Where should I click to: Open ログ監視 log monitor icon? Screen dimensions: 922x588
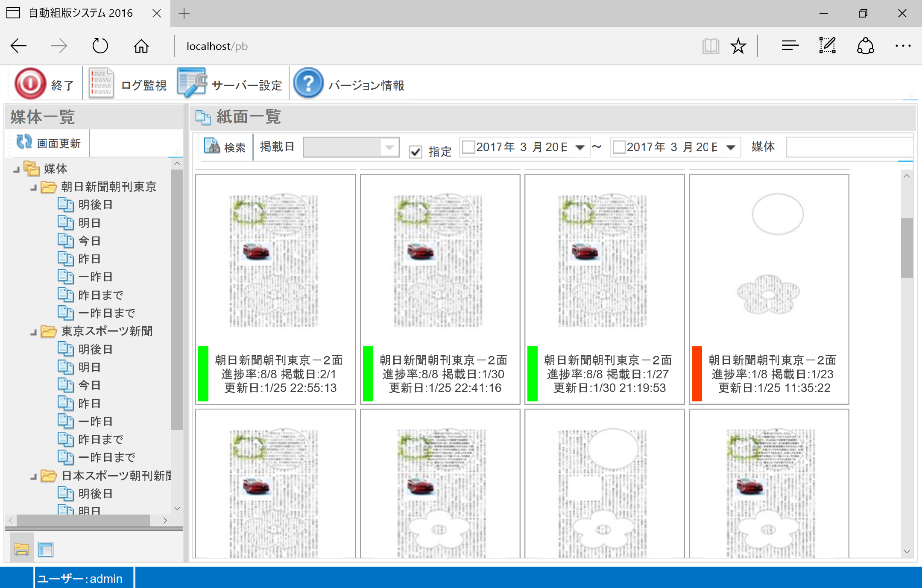(x=101, y=84)
